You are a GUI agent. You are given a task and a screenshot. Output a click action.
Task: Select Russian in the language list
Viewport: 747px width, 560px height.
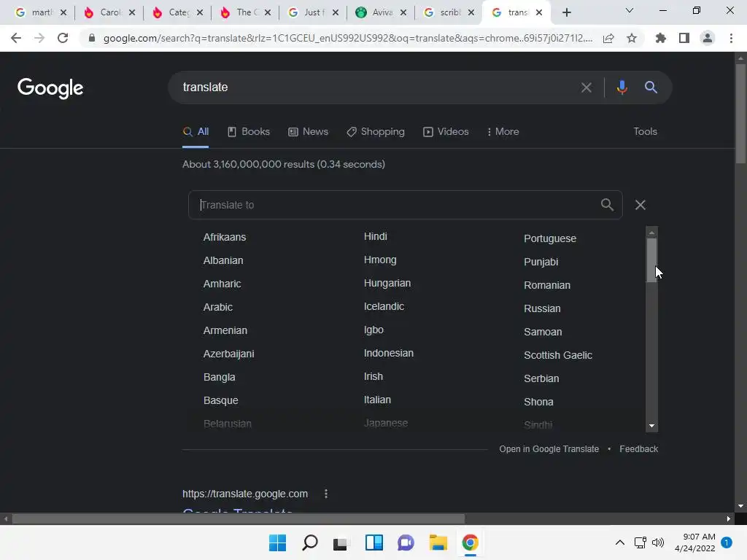[x=542, y=308]
